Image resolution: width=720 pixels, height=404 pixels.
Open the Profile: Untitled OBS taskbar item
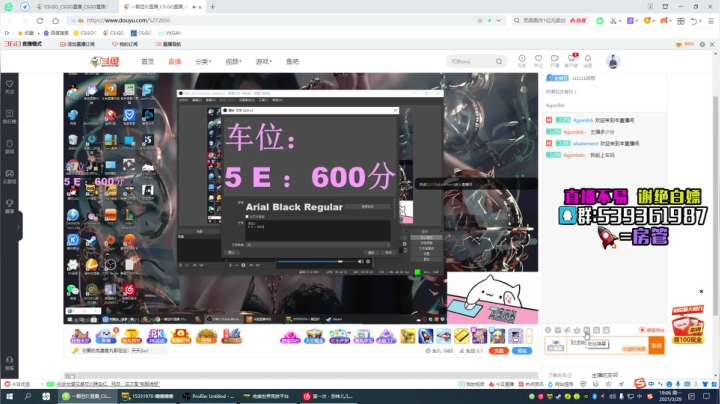[209, 396]
